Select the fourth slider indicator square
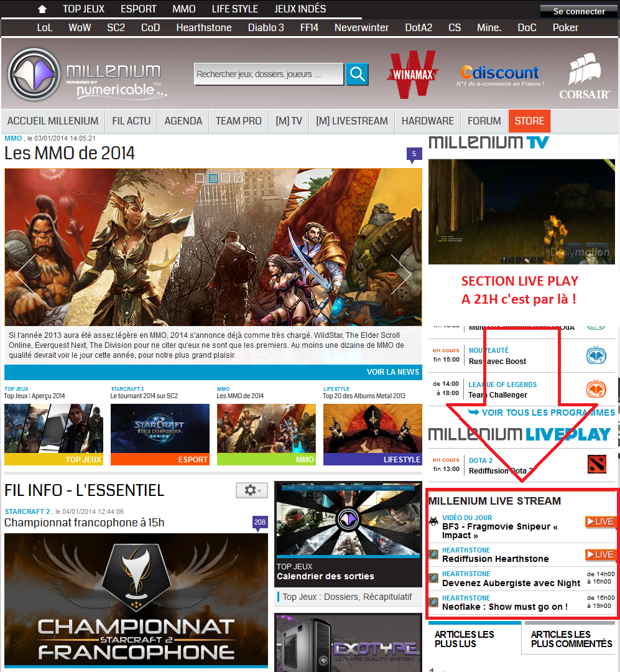This screenshot has height=672, width=620. 239,178
